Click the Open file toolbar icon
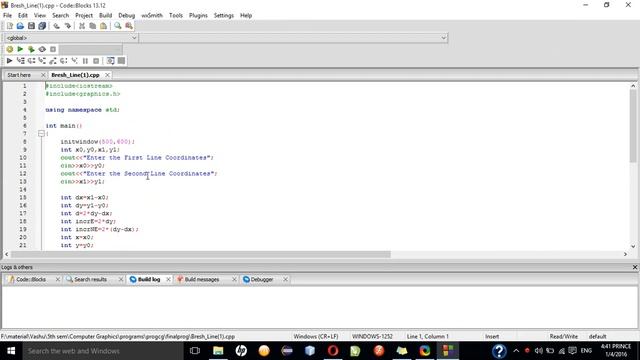 20,26
